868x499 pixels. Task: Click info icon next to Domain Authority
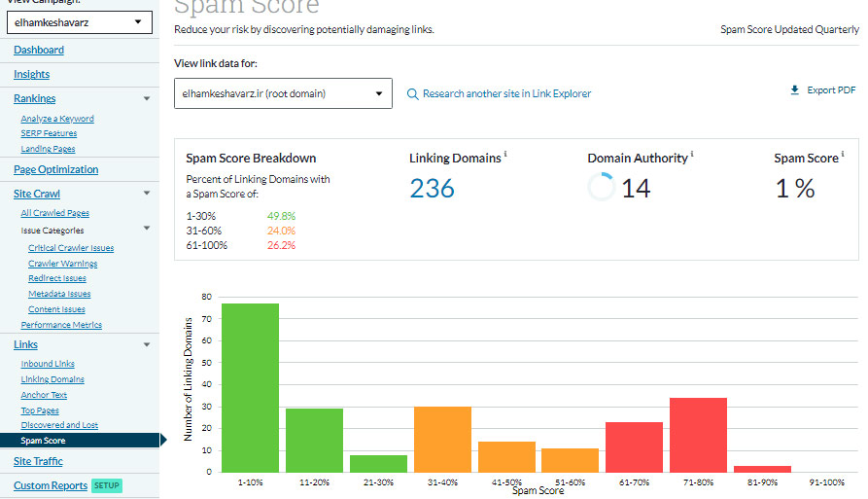tap(692, 155)
